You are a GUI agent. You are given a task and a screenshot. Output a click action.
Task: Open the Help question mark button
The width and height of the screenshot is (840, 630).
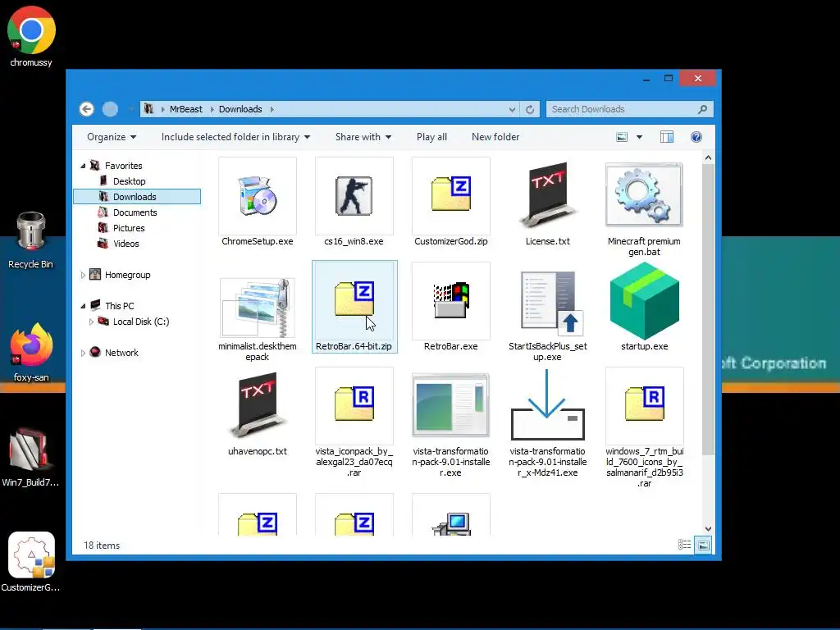(696, 137)
